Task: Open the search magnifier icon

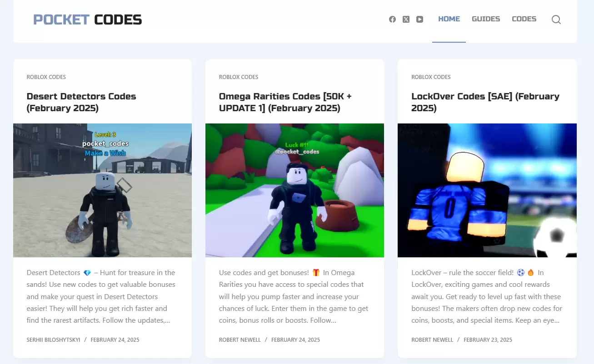Action: (556, 20)
